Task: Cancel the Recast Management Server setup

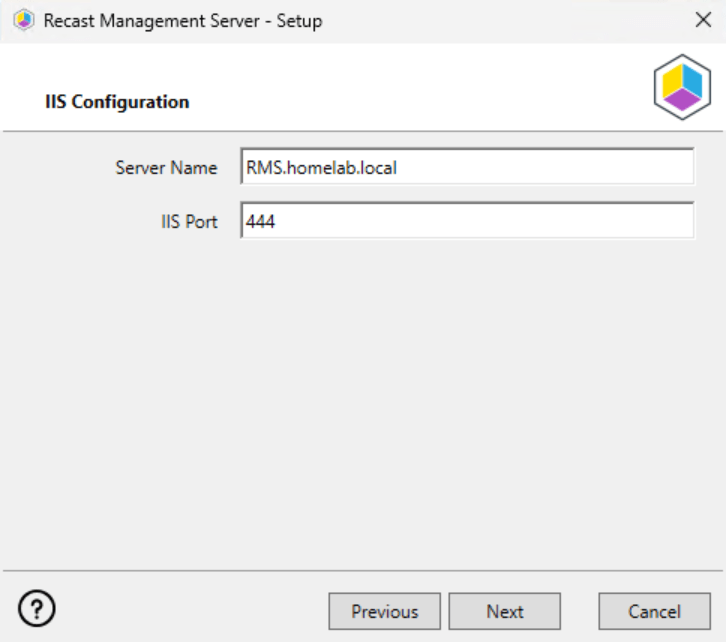Action: [654, 611]
